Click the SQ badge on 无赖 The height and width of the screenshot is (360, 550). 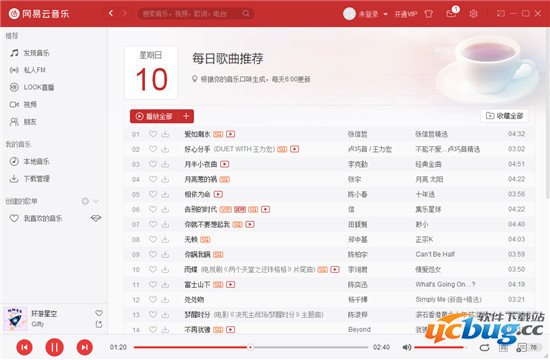[205, 240]
